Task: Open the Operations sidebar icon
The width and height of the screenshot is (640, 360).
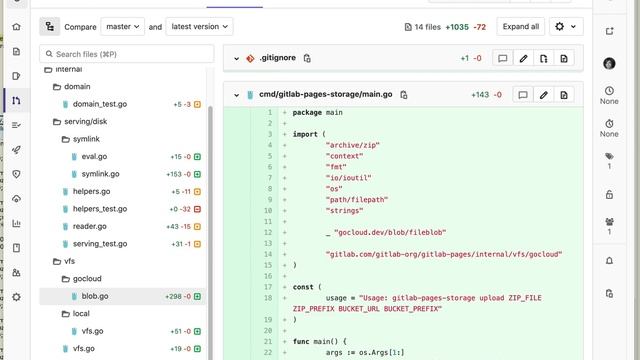Action: (x=16, y=199)
